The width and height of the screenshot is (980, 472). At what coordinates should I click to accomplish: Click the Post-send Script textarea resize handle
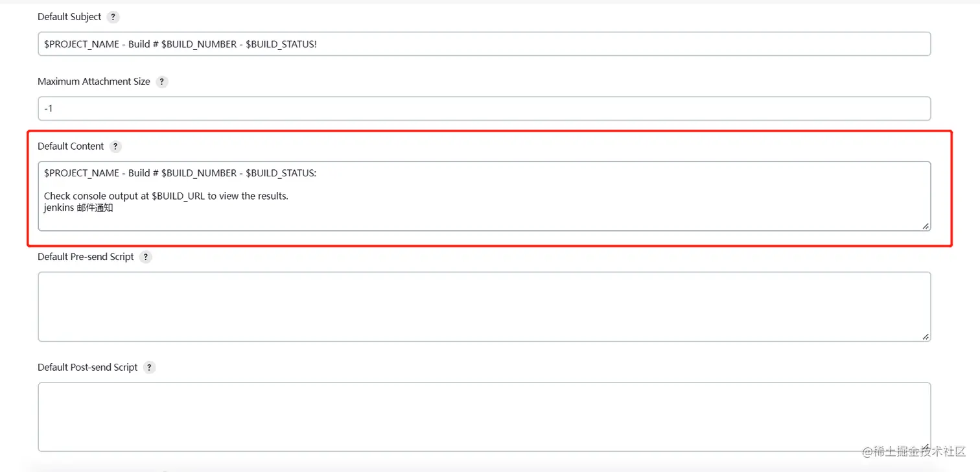coord(926,447)
